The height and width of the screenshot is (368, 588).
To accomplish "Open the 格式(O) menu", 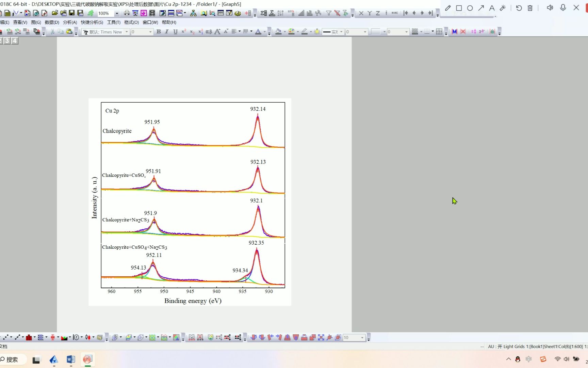I will point(131,22).
